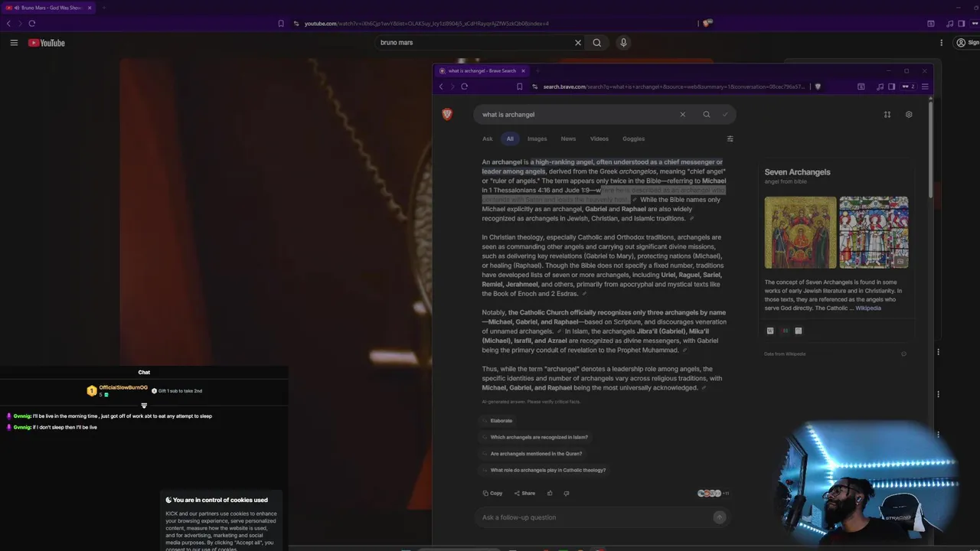Ask "Which archangels are recognized in Islam?"
The image size is (980, 551).
point(535,437)
